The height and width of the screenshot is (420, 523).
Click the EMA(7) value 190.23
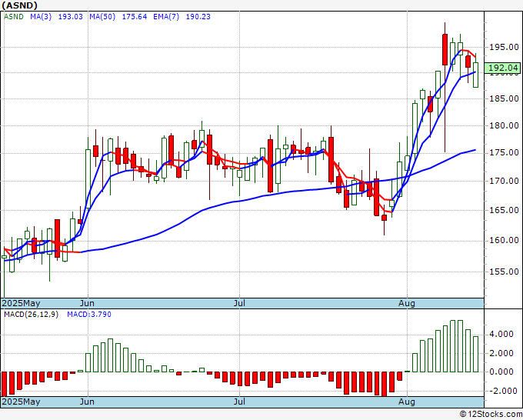198,17
